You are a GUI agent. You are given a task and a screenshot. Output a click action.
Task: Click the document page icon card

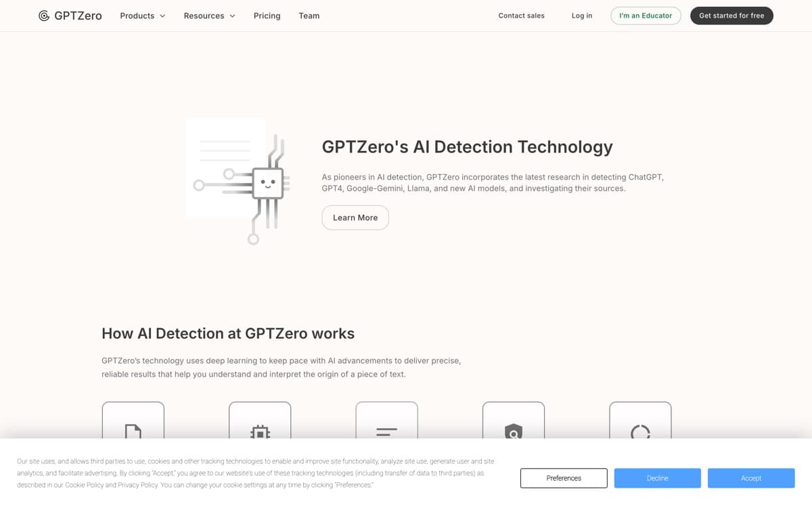[x=133, y=421]
